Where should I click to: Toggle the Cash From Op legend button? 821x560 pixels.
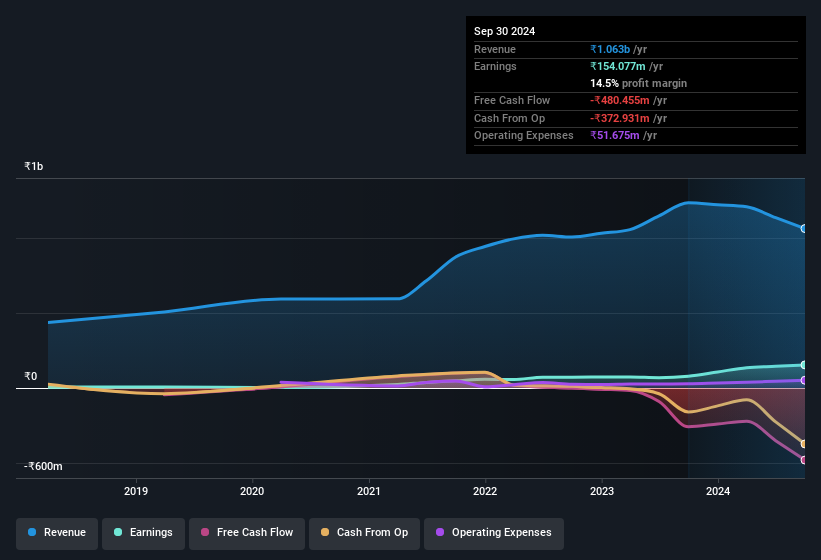(364, 533)
